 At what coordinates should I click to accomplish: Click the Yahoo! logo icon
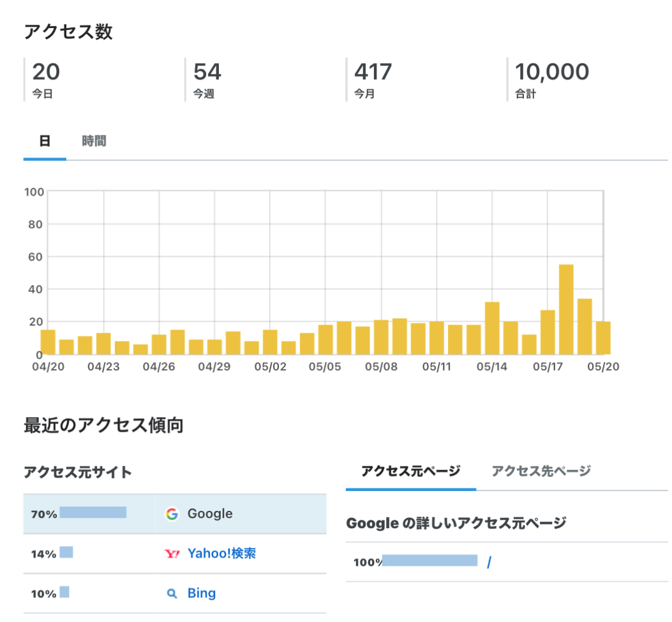pyautogui.click(x=172, y=554)
